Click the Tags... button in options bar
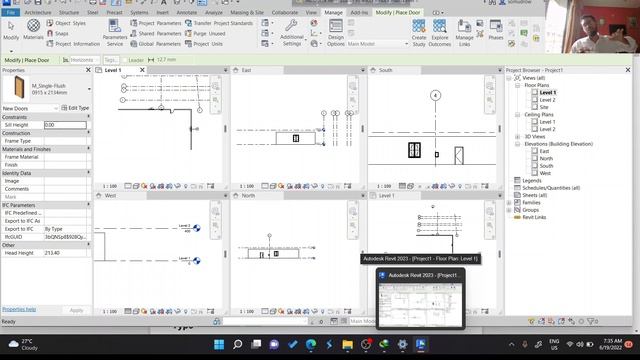This screenshot has height=360, width=640. tap(111, 60)
